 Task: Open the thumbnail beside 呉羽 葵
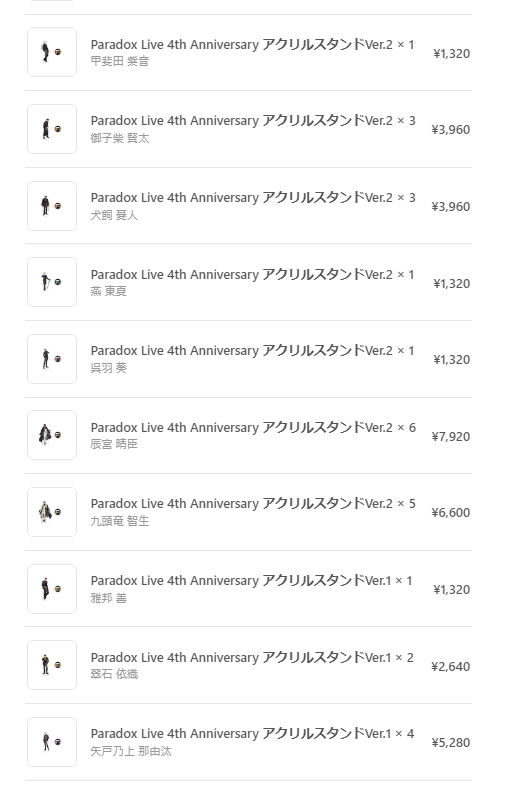tap(52, 359)
